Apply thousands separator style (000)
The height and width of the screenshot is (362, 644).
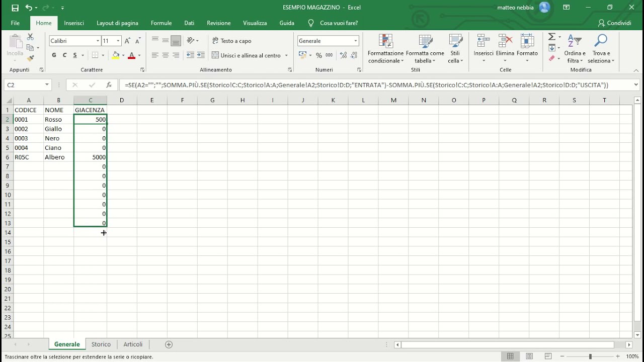[330, 55]
